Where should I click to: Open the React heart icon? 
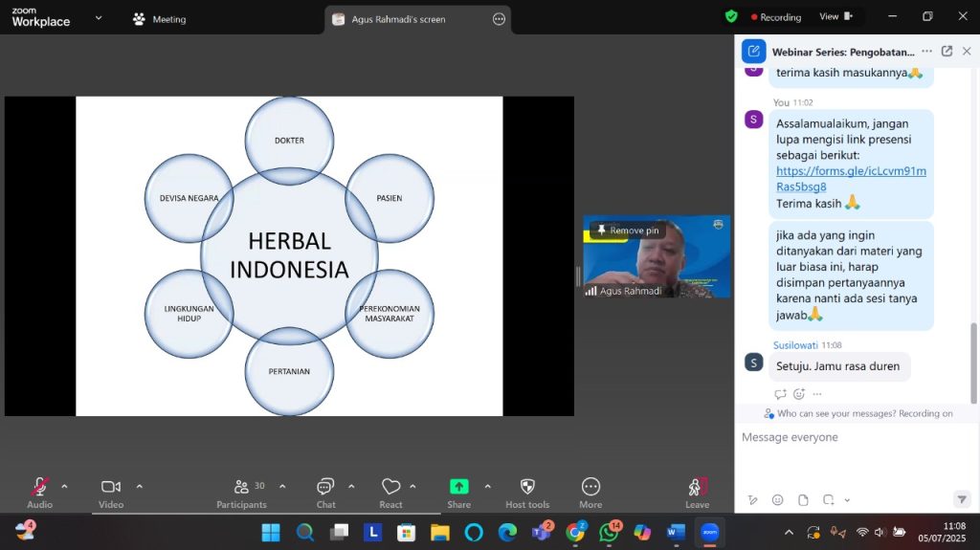390,488
